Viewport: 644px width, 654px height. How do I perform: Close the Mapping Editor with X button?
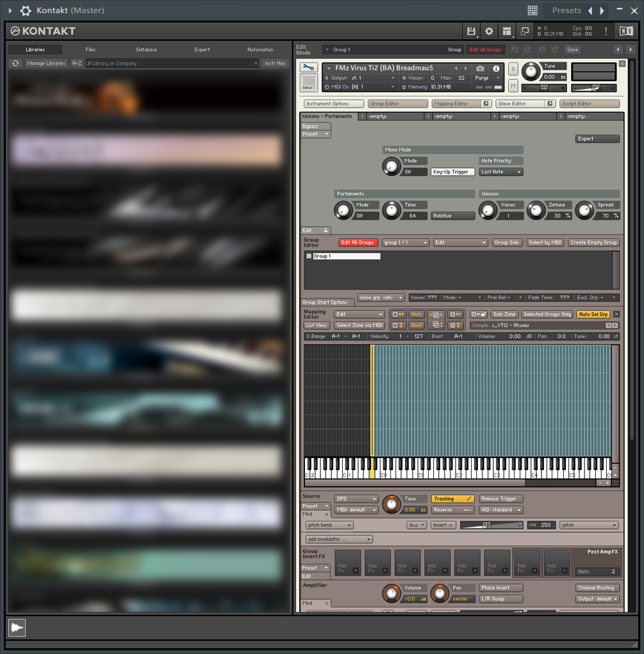[616, 315]
